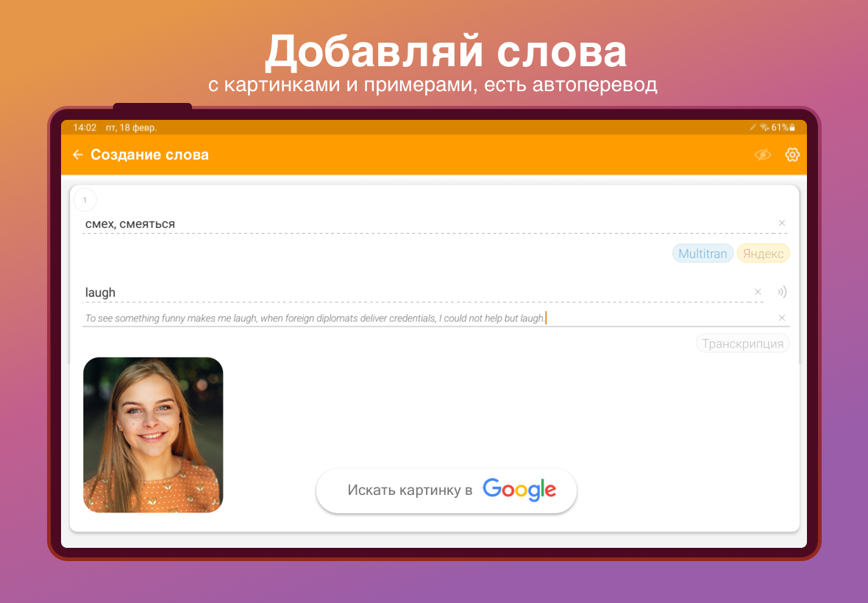Tap the Wi-Fi status icon
This screenshot has width=868, height=603.
[764, 128]
